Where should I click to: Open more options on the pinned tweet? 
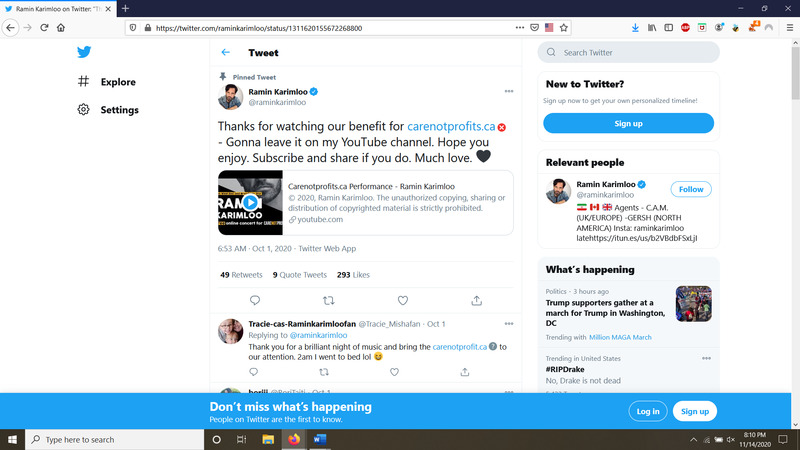tap(508, 91)
